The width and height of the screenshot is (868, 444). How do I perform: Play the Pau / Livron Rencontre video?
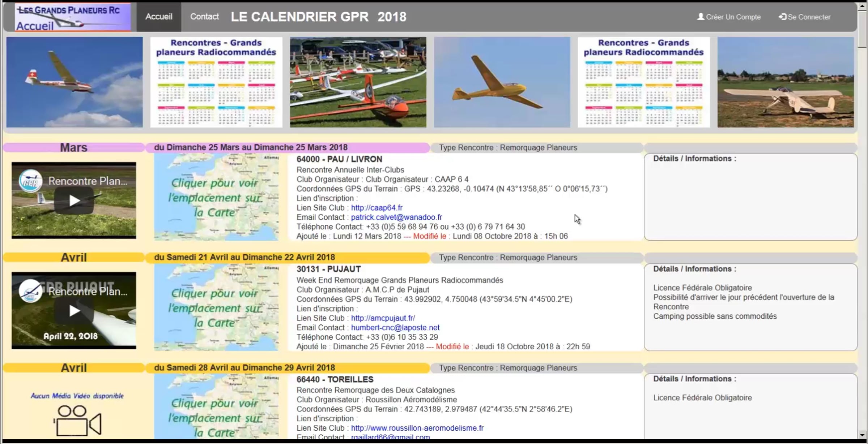tap(74, 201)
